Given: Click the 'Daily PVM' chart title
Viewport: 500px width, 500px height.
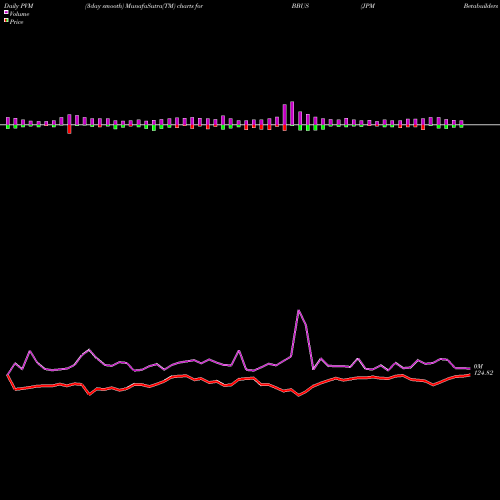Looking at the screenshot, I should (x=19, y=6).
